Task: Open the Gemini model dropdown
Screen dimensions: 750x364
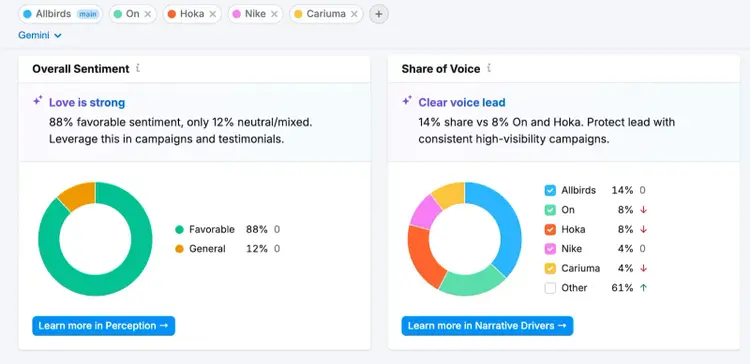Action: pos(40,35)
